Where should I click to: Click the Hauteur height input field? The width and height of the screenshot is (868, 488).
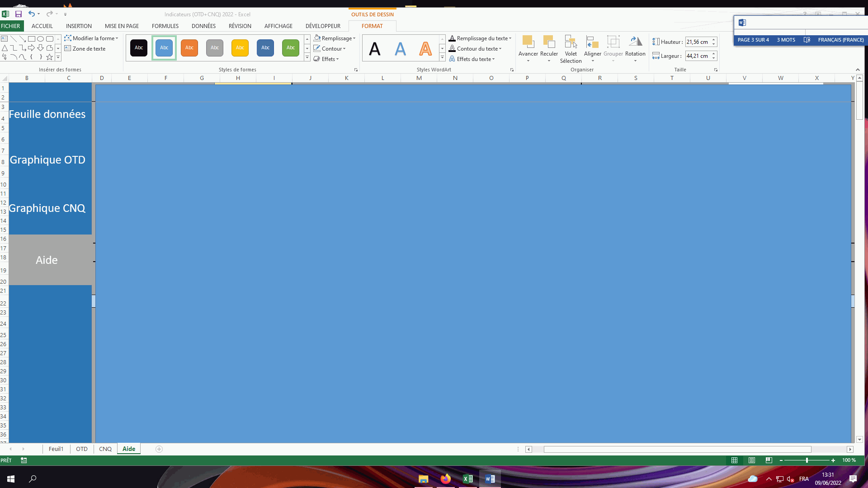coord(698,42)
